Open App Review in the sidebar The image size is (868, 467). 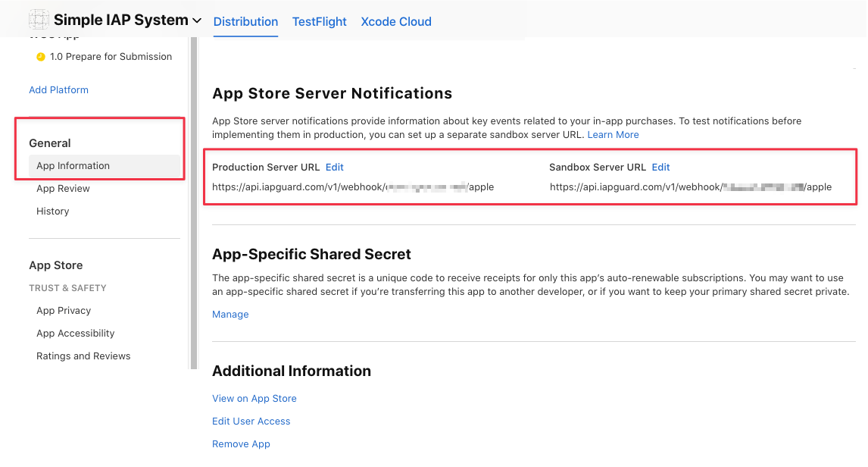[x=63, y=189]
